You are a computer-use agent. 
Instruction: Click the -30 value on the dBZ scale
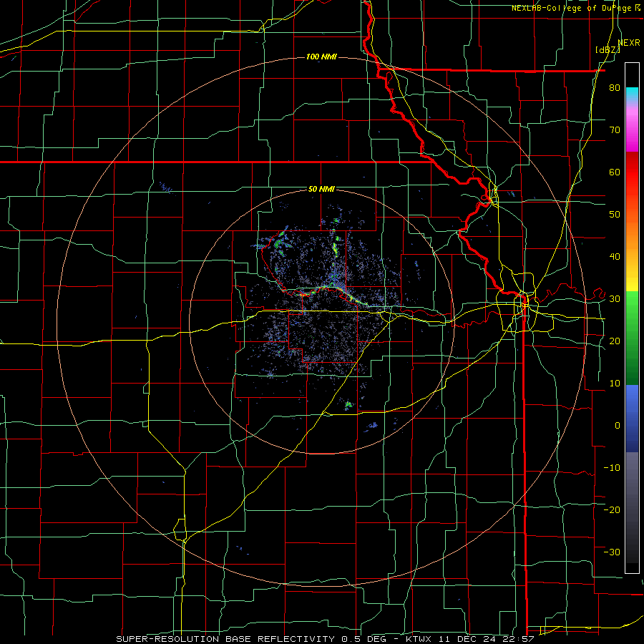(612, 552)
